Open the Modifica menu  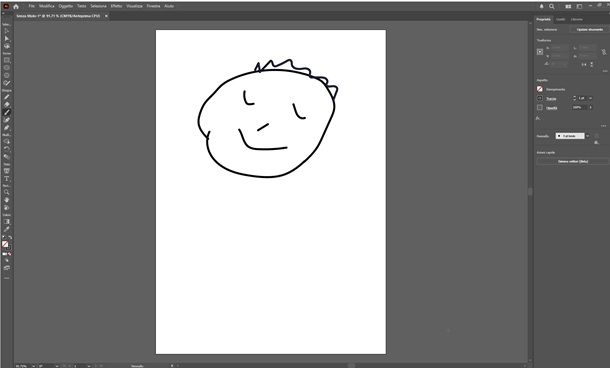tap(47, 6)
